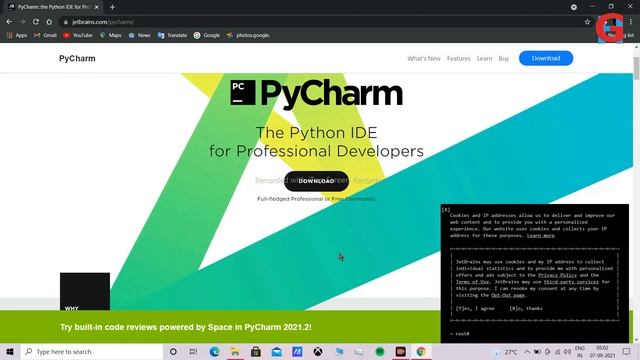The height and width of the screenshot is (360, 640).
Task: Open File Explorer from taskbar
Action: tap(235, 351)
